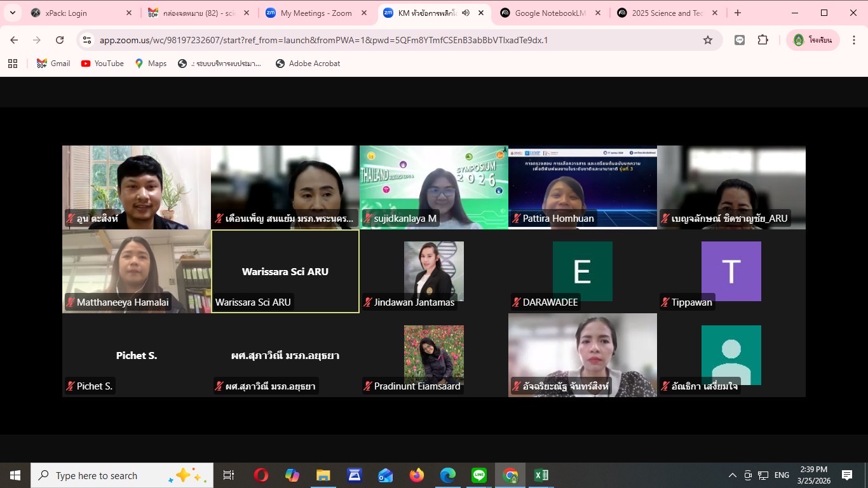Screen dimensions: 868x488
Task: Open the Chrome extensions puzzle icon
Action: tap(763, 40)
